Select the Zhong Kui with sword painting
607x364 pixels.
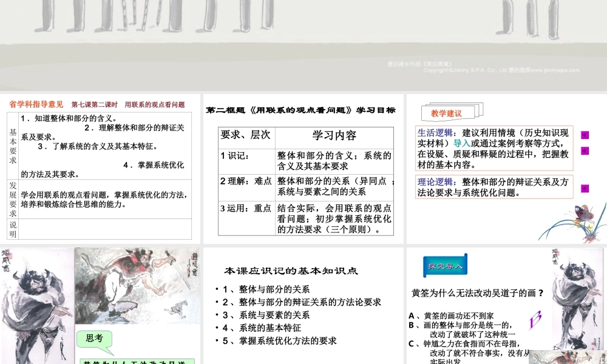click(137, 286)
